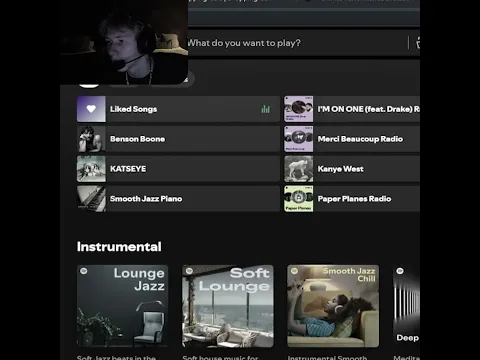This screenshot has height=360, width=480.
Task: Click the Spotify logo on Deep playlist cover
Action: click(400, 271)
